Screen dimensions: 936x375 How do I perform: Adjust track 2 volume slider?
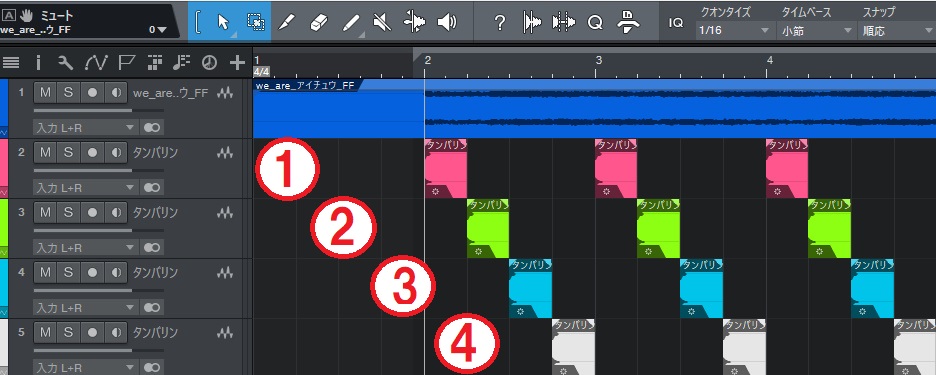coord(98,170)
